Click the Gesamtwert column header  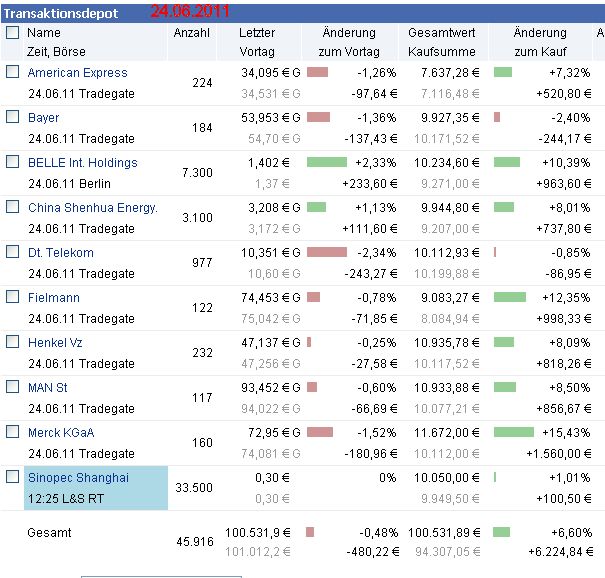(441, 33)
